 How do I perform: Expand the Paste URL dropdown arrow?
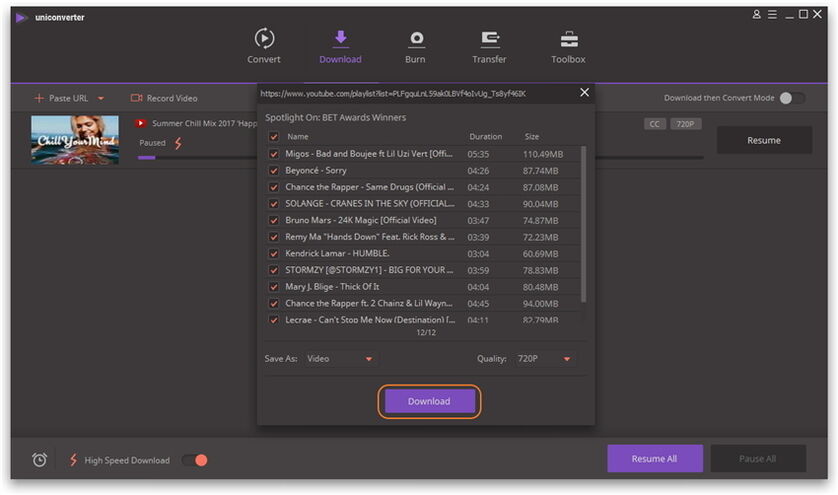100,98
